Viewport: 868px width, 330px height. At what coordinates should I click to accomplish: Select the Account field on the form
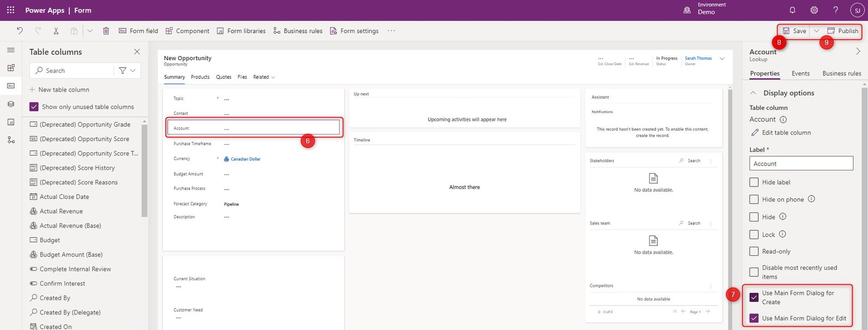point(253,128)
